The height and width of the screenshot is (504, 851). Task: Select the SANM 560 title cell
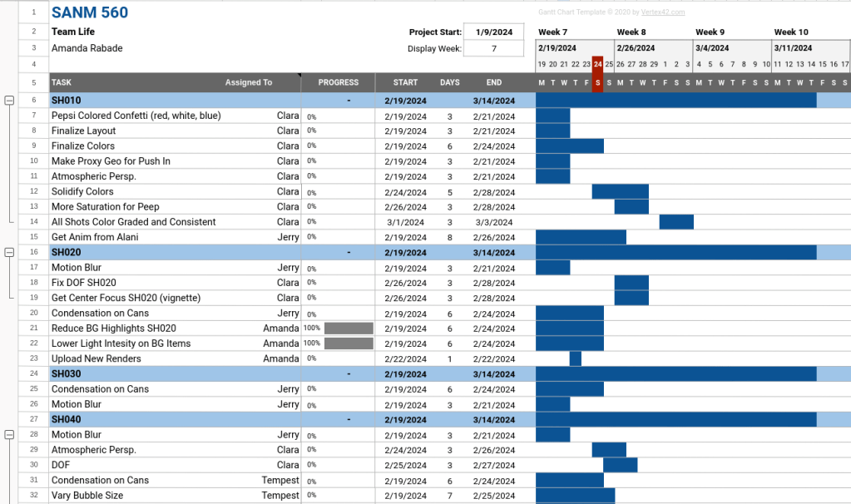click(90, 12)
